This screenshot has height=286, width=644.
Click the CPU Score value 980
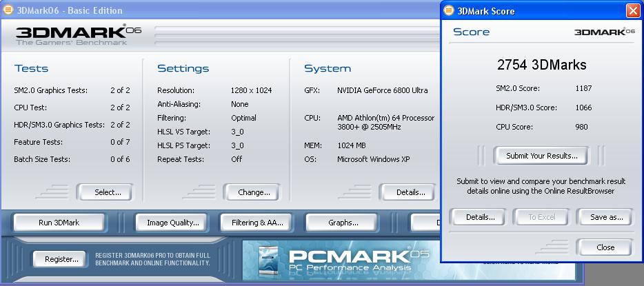[x=581, y=127]
